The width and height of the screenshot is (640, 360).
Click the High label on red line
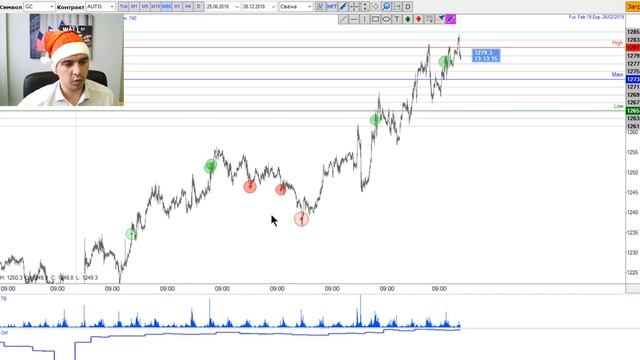[617, 42]
